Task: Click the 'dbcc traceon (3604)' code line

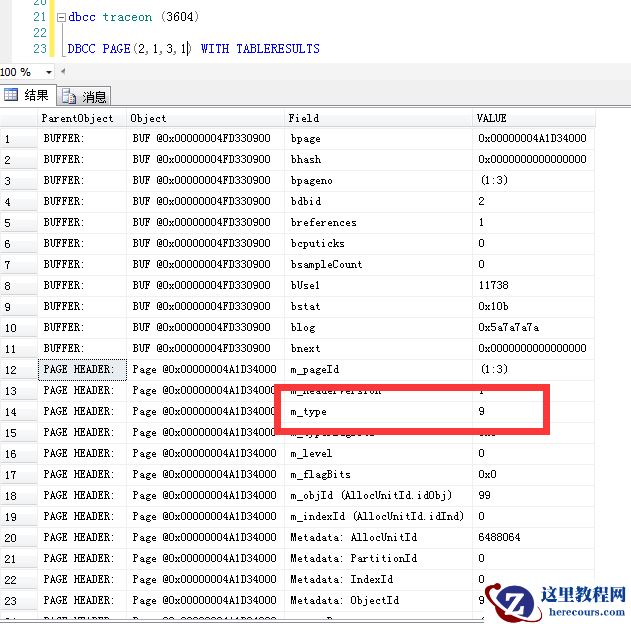Action: click(134, 17)
